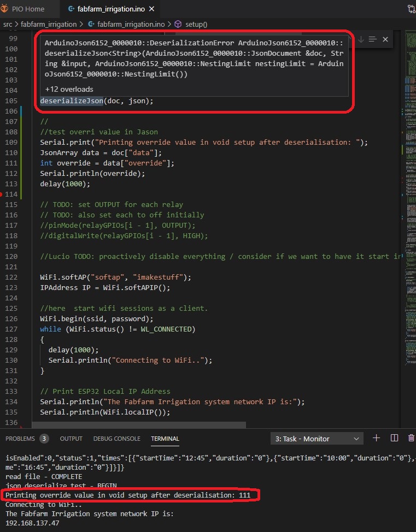The width and height of the screenshot is (416, 532).
Task: Go to next find match arrow
Action: pyautogui.click(x=361, y=39)
